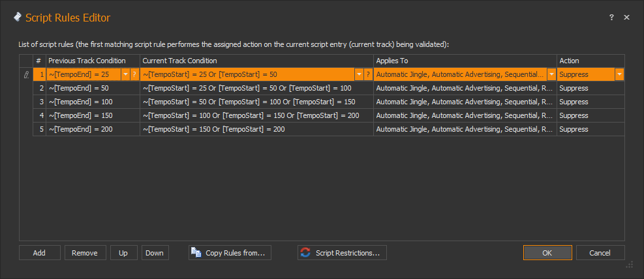Expand the Action Suppress dropdown in row 1
644x279 pixels.
pyautogui.click(x=619, y=74)
